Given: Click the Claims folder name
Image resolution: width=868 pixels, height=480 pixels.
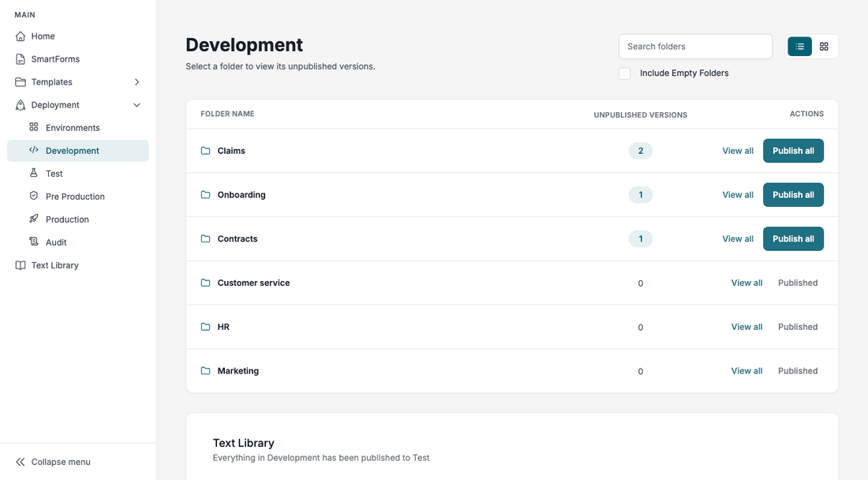Looking at the screenshot, I should click(x=231, y=151).
